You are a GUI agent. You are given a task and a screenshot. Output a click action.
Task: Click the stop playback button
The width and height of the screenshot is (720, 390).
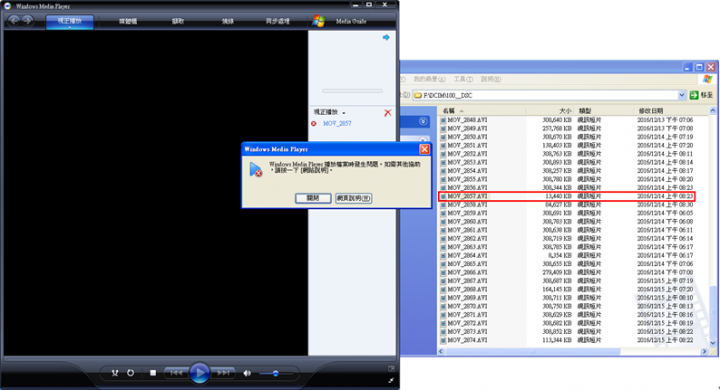coord(153,373)
